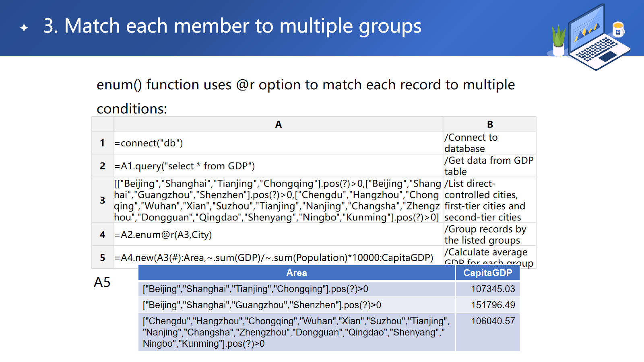Click the "/Connect to database" comment cell
The image size is (644, 362).
tap(490, 143)
